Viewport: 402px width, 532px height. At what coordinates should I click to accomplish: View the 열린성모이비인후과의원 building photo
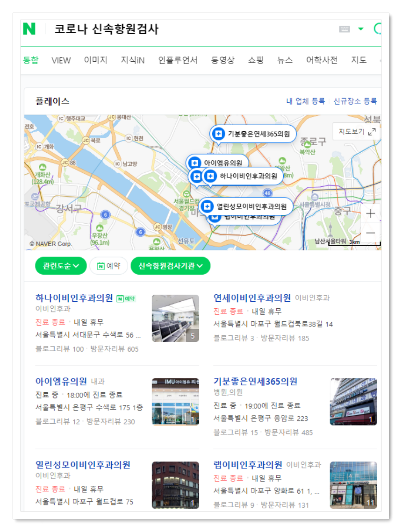176,485
